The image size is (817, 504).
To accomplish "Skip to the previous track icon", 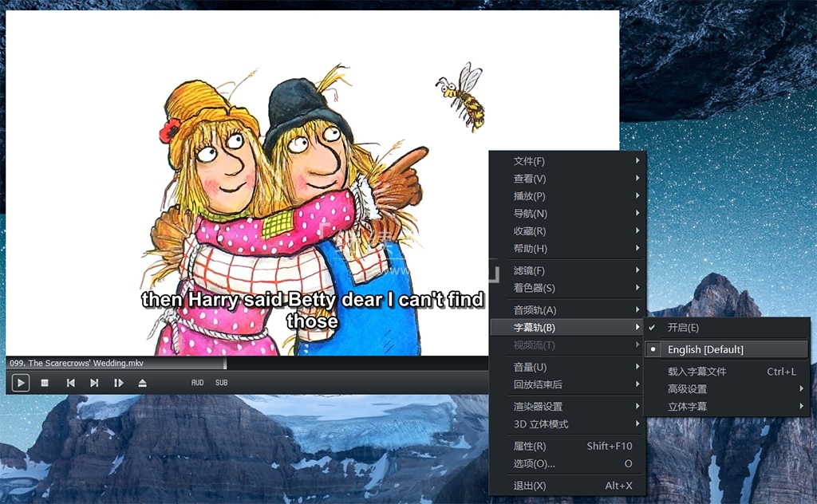I will point(70,383).
